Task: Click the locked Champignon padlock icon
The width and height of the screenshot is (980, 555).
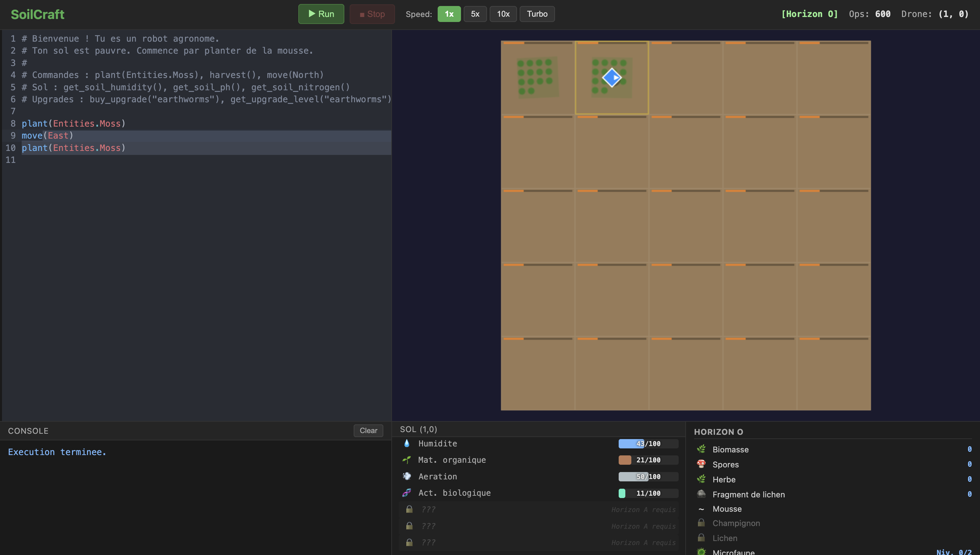Action: coord(701,523)
